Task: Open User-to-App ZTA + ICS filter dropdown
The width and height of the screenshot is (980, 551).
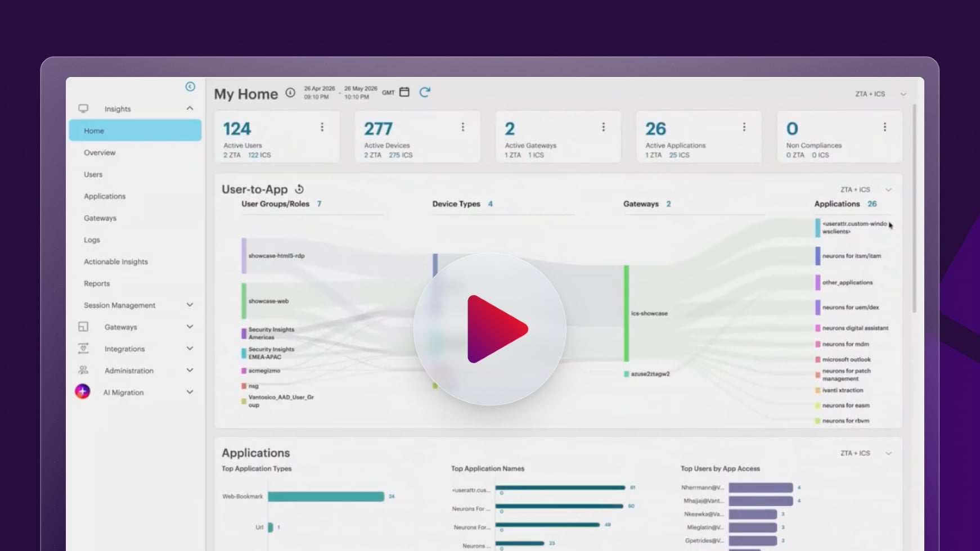Action: [x=866, y=189]
